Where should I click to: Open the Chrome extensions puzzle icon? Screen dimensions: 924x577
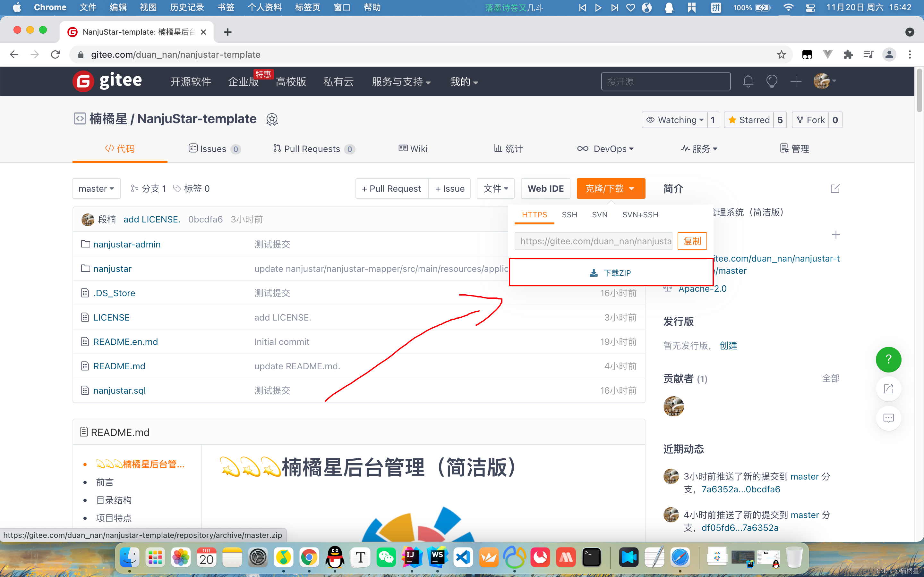click(x=848, y=54)
